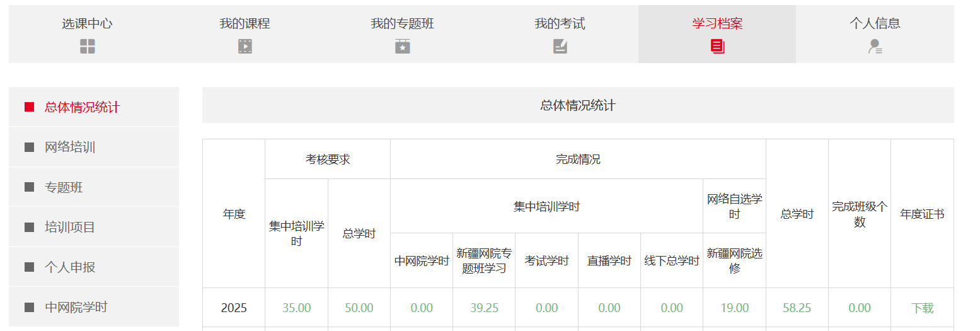This screenshot has height=331, width=980.
Task: Click the 选课中心 grid icon
Action: 88,46
